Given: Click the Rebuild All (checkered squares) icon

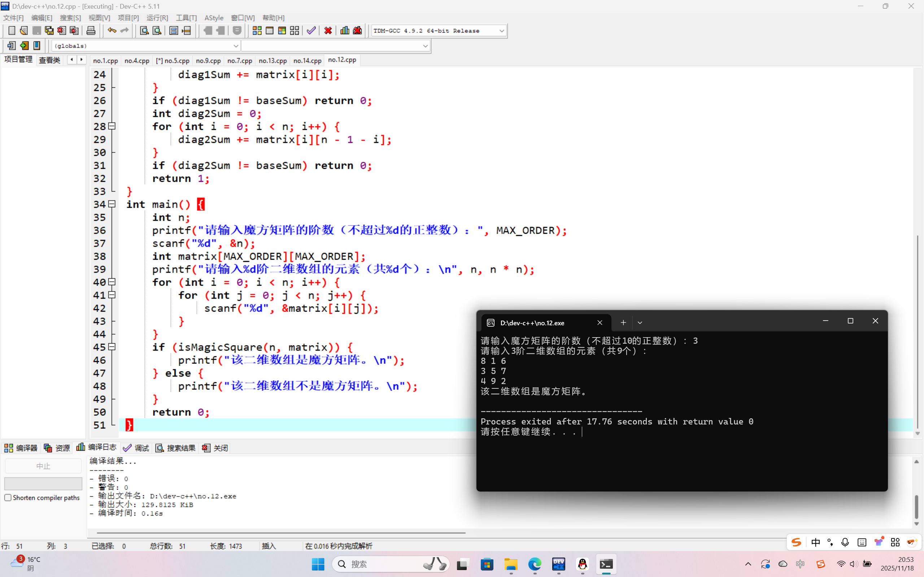Looking at the screenshot, I should click(295, 31).
